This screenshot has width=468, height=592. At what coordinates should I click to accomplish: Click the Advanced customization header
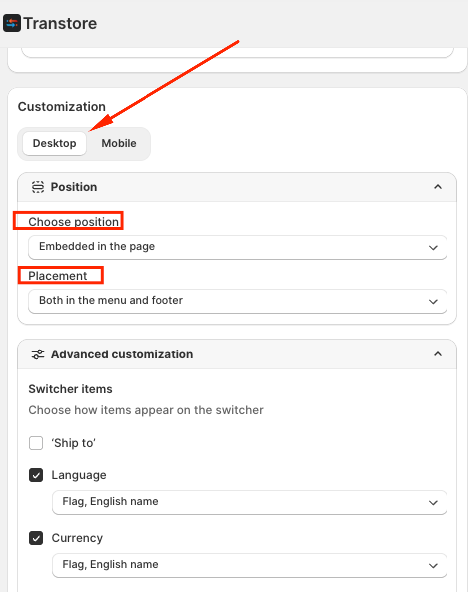[237, 354]
